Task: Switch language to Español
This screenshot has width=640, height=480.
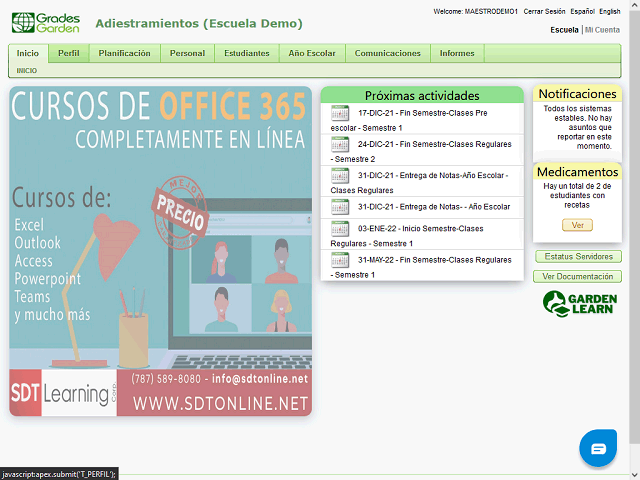Action: [x=582, y=11]
